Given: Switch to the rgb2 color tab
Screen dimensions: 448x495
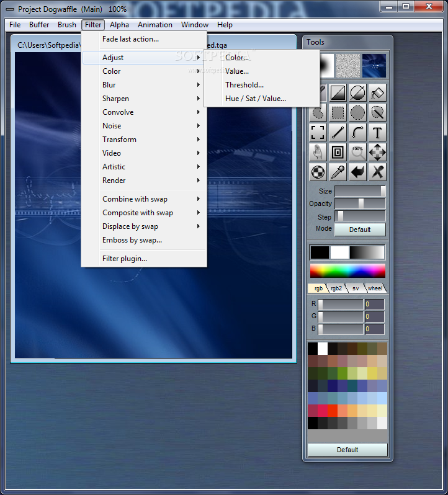Looking at the screenshot, I should [x=336, y=288].
